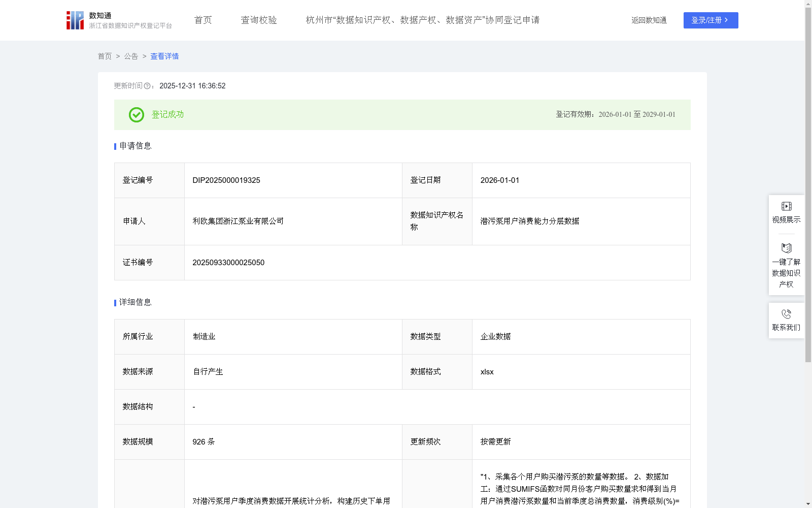Click registration number DIP2025000019325
The width and height of the screenshot is (812, 508).
tap(226, 180)
